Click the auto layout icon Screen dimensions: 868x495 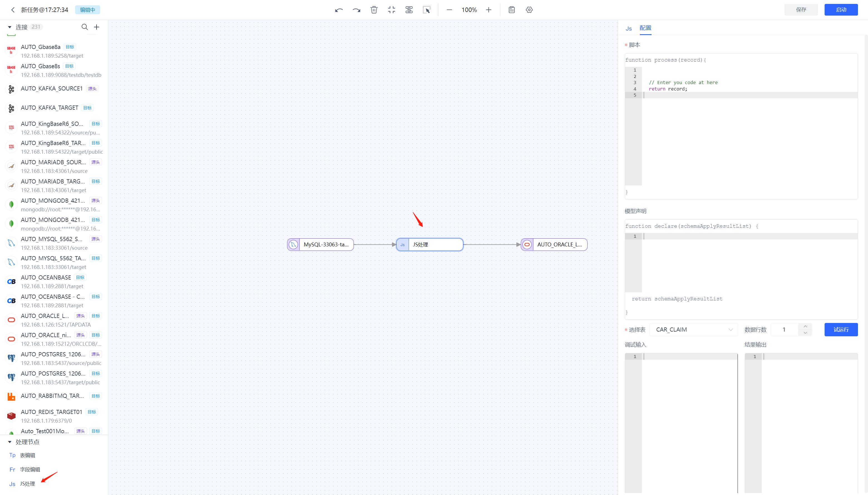pos(409,10)
